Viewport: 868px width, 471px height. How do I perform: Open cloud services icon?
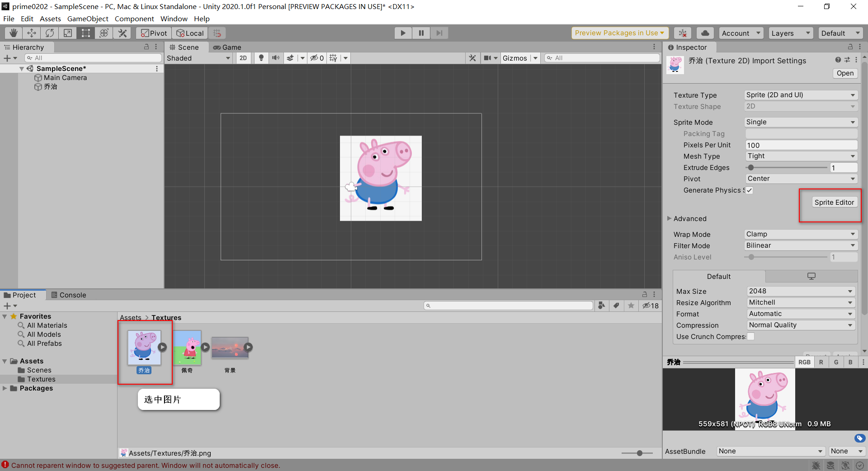705,33
